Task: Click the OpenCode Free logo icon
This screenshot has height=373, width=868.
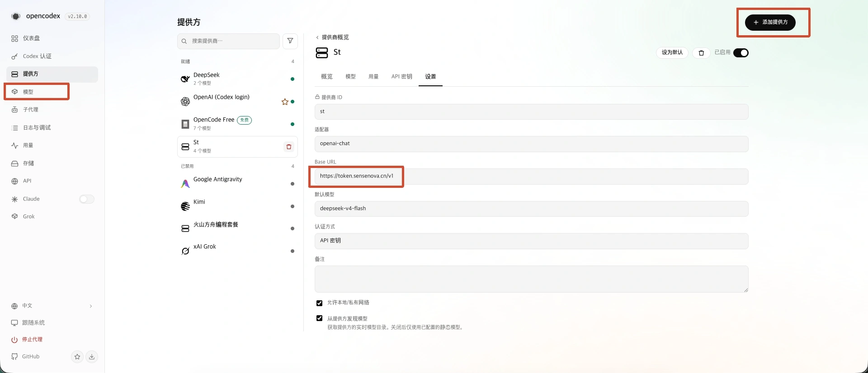Action: 185,124
